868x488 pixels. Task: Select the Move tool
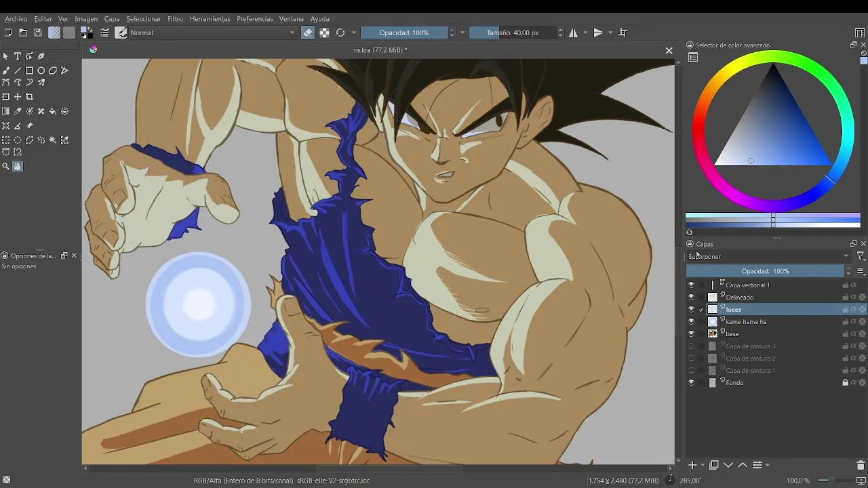click(x=18, y=97)
